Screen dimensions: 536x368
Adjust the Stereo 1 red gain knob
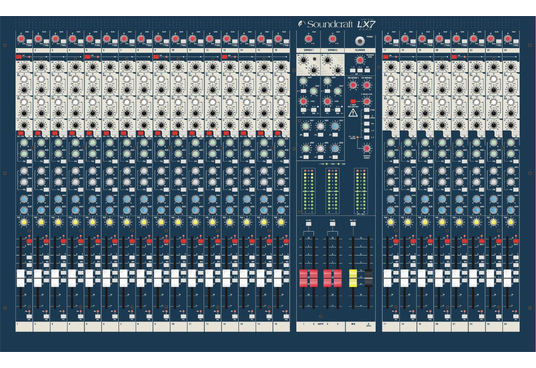pos(309,39)
